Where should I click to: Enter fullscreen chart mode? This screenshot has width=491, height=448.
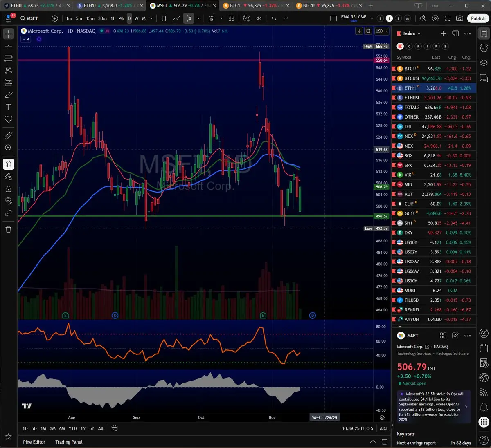[x=448, y=18]
